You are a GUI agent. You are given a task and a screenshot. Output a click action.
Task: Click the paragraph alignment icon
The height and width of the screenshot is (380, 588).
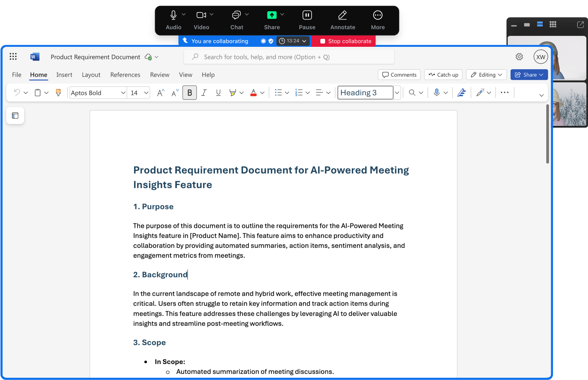click(319, 93)
